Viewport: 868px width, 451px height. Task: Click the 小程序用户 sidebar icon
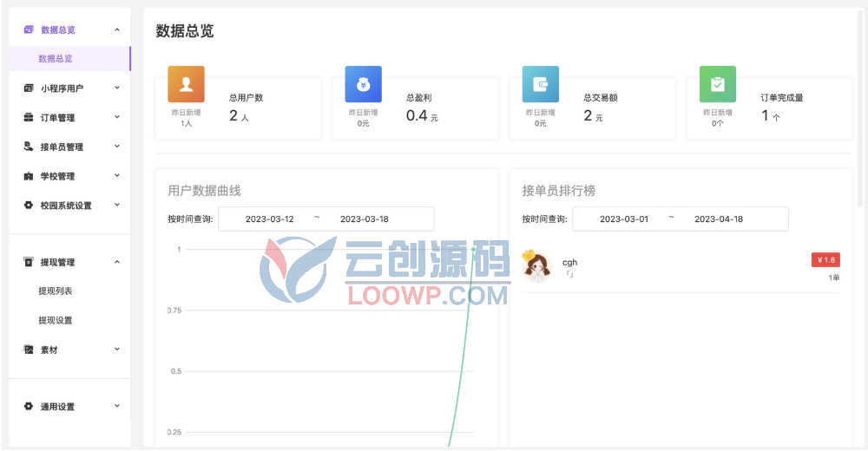(x=29, y=88)
